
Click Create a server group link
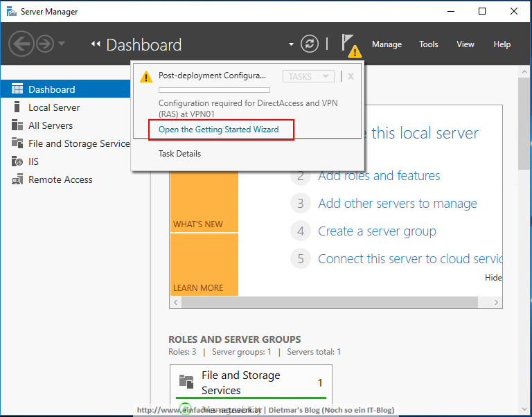point(377,231)
